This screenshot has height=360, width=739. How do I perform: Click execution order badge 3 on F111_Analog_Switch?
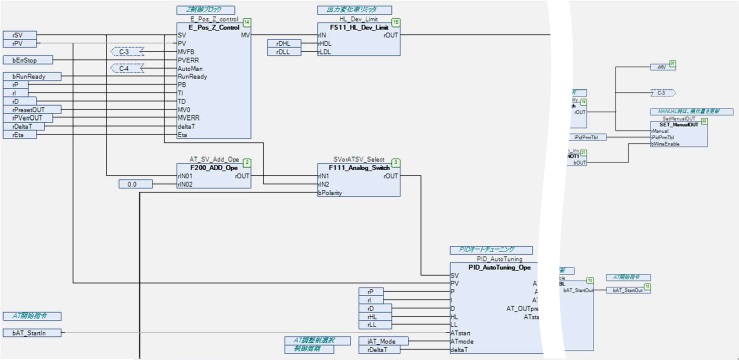(x=396, y=163)
